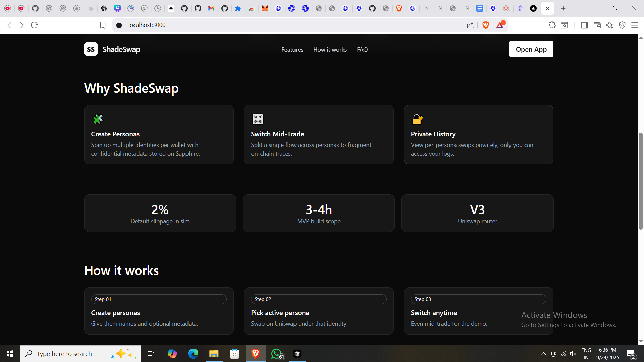Show hidden system tray icons
The width and height of the screenshot is (644, 362).
point(543,354)
